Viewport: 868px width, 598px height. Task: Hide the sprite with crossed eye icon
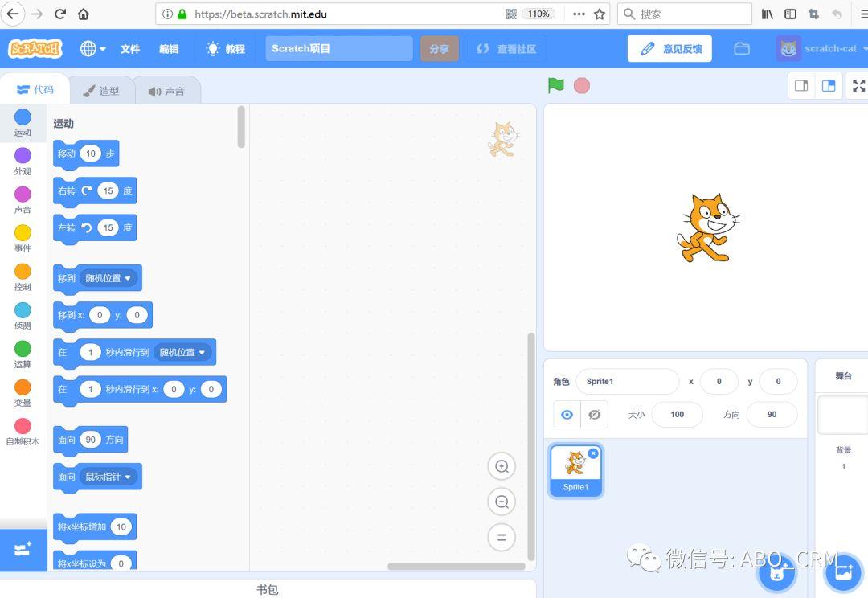click(595, 415)
